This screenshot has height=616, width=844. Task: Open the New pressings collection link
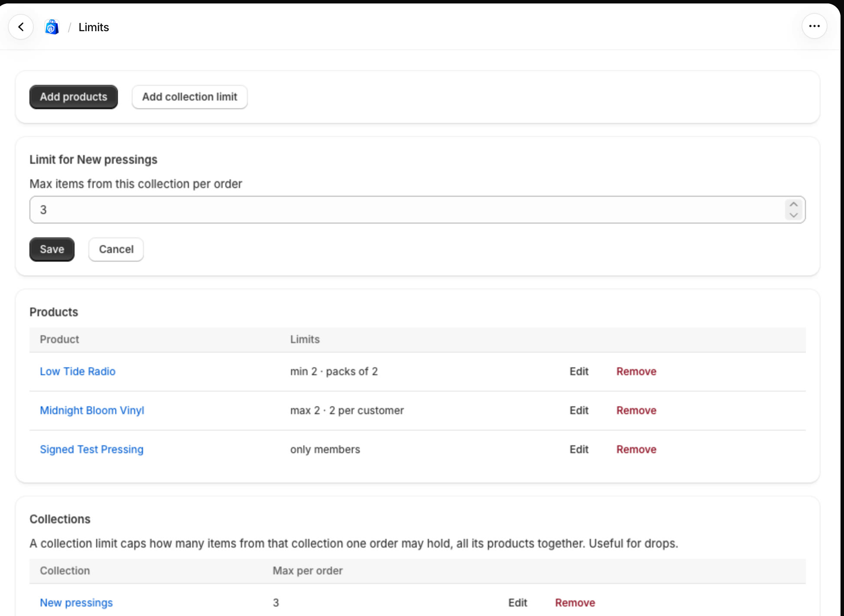(x=76, y=603)
